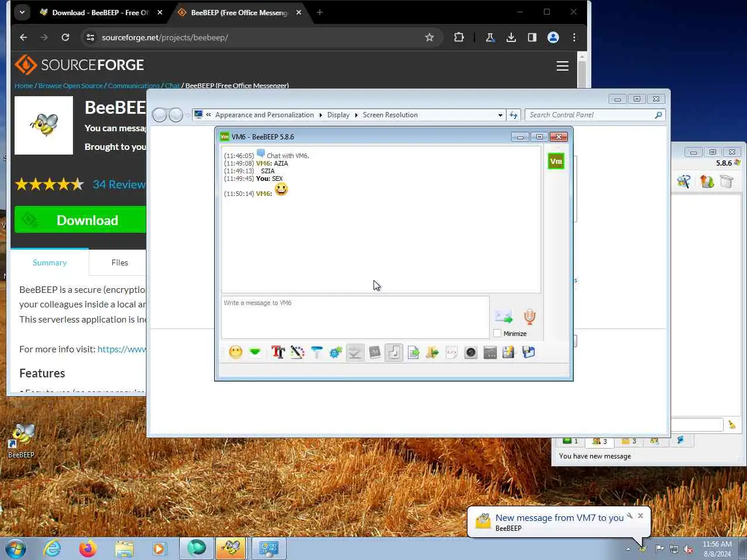Click the Write a message to VM6 field
The image size is (747, 560).
pos(355,317)
